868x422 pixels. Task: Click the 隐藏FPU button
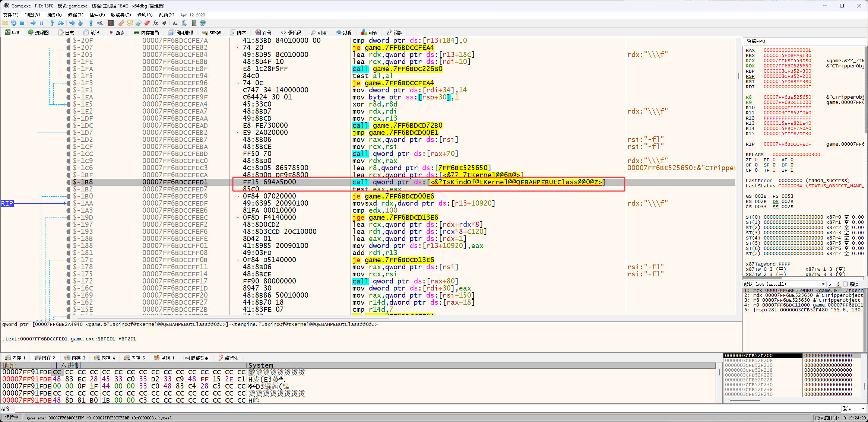tap(755, 41)
